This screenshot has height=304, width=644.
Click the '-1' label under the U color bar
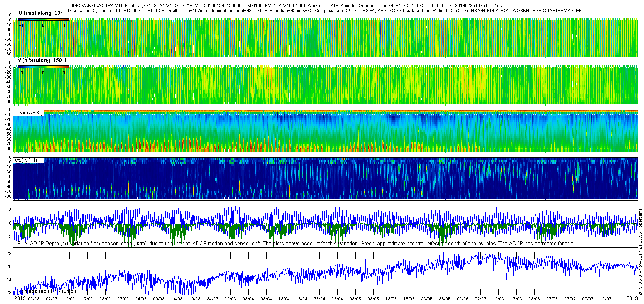[21, 25]
